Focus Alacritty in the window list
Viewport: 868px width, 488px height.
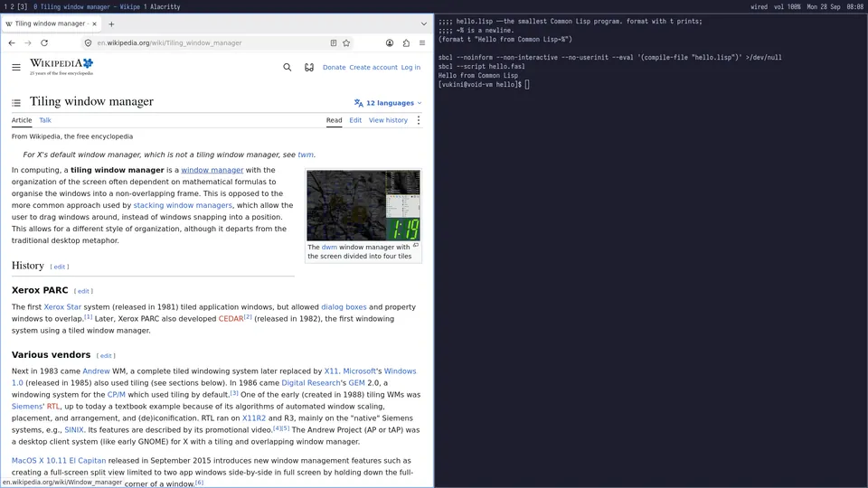tap(162, 6)
